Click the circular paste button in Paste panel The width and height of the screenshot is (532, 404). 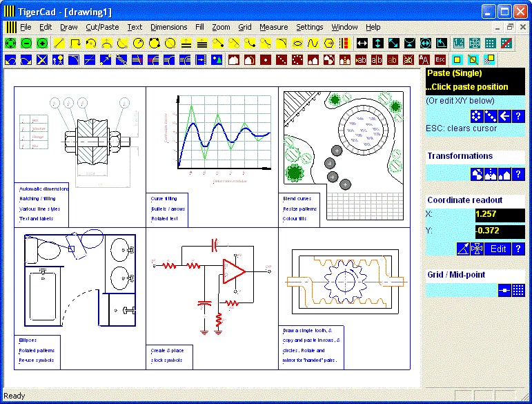[477, 117]
